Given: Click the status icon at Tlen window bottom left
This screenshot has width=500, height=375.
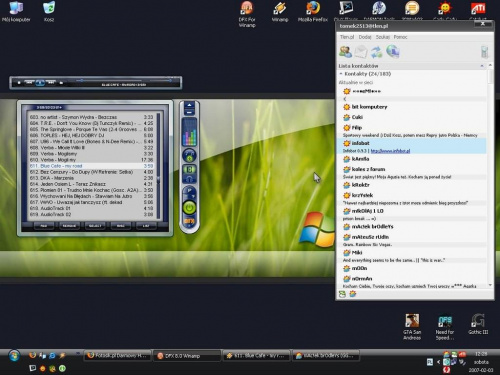Looking at the screenshot, I should coord(342,294).
